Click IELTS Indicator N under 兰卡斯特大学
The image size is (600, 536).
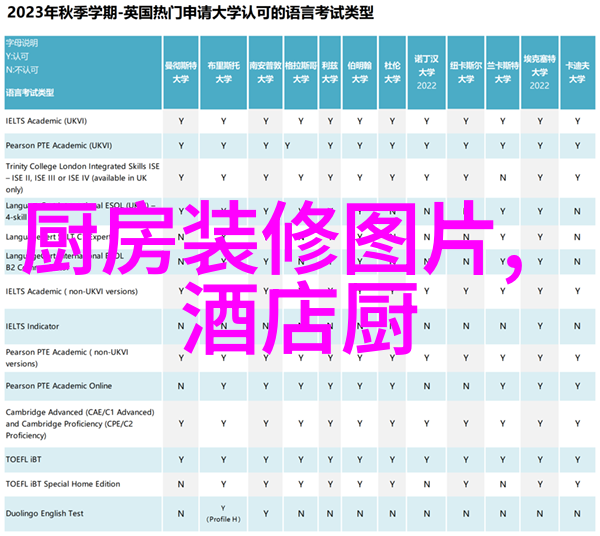[x=502, y=326]
